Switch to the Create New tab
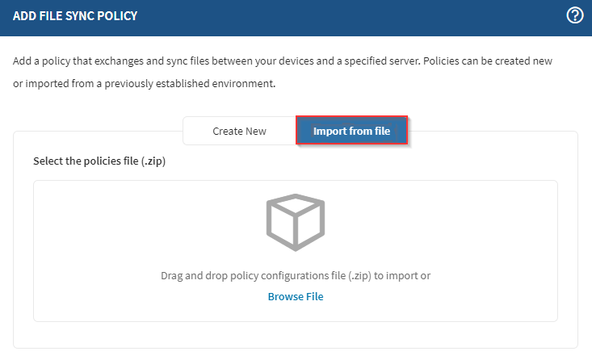Screen dimensions: 592x364 [239, 131]
